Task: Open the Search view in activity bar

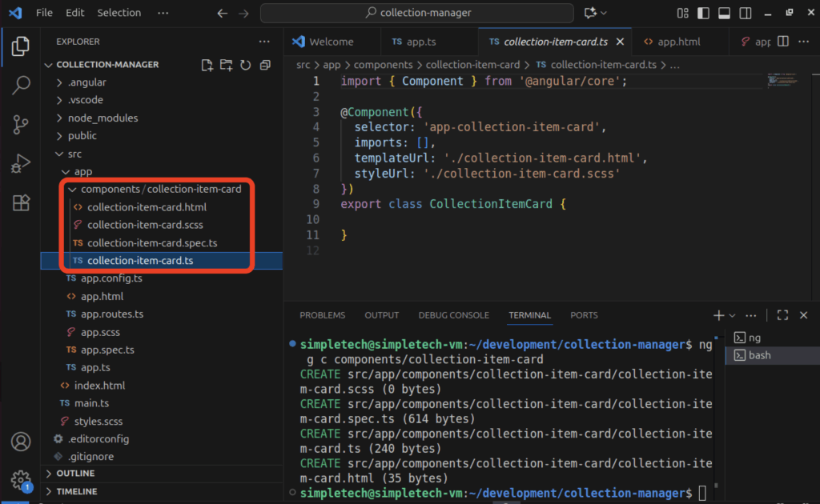Action: point(22,85)
